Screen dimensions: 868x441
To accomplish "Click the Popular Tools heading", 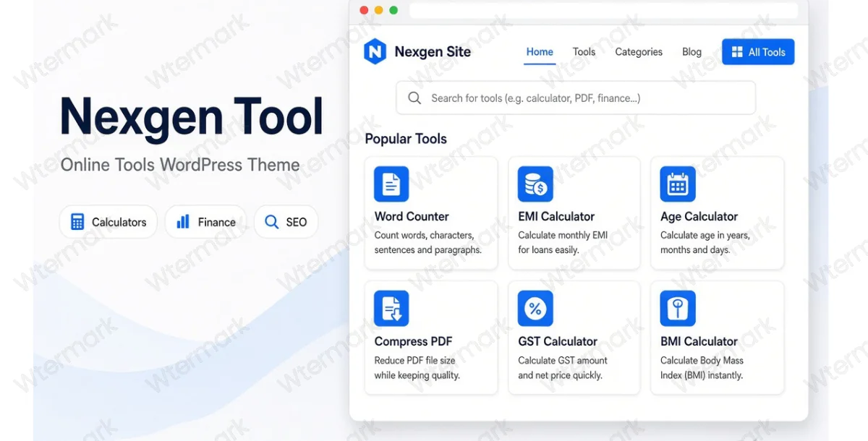I will click(x=406, y=139).
